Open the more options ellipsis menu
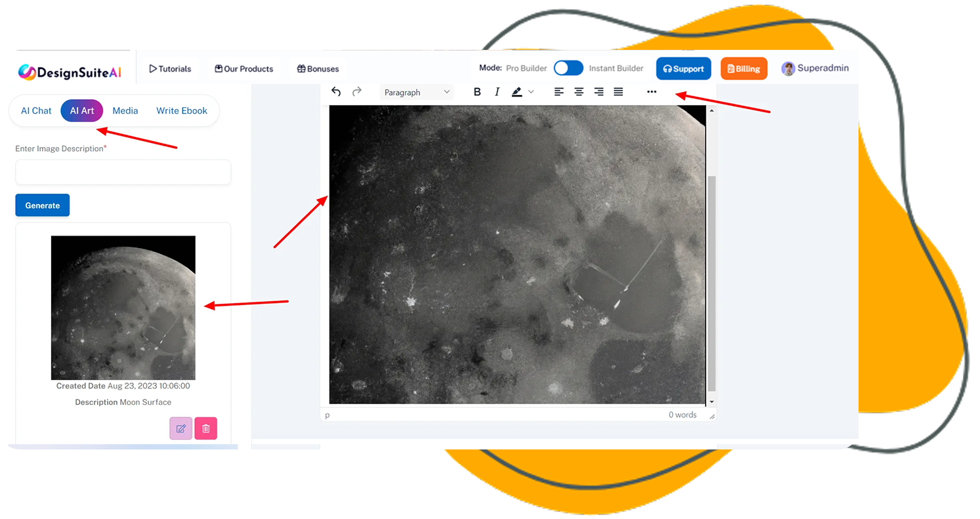This screenshot has width=980, height=519. (x=651, y=92)
